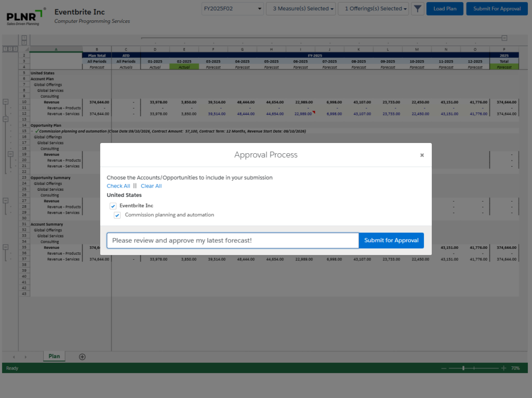Click dialog Submit for Approval button
532x398 pixels.
(x=391, y=240)
